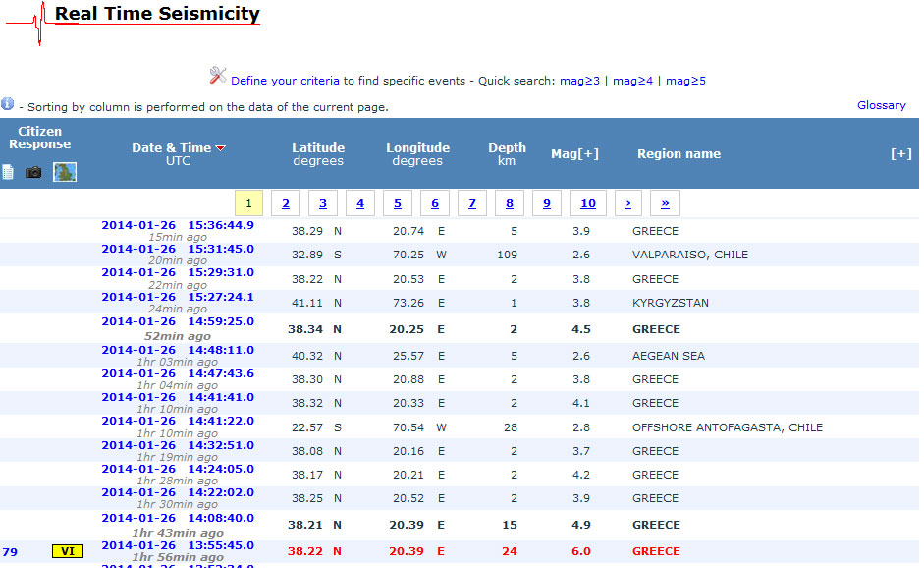Image resolution: width=924 pixels, height=568 pixels.
Task: Click the red sort arrow by Date & Time
Action: (x=221, y=148)
